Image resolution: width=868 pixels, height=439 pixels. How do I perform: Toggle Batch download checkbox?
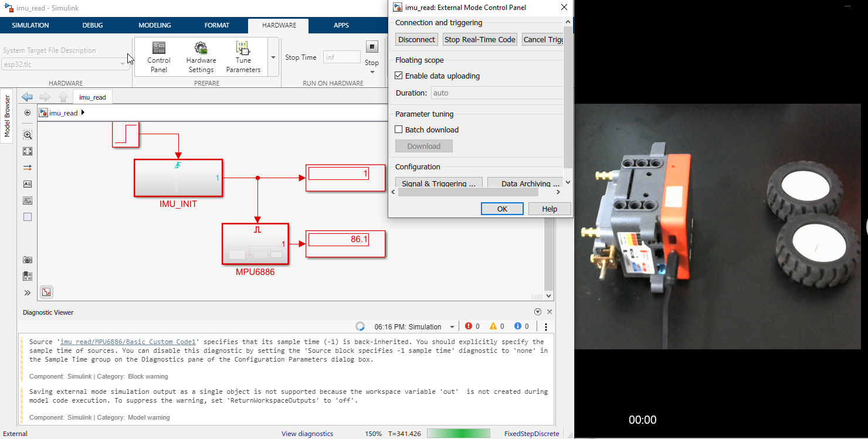(399, 130)
